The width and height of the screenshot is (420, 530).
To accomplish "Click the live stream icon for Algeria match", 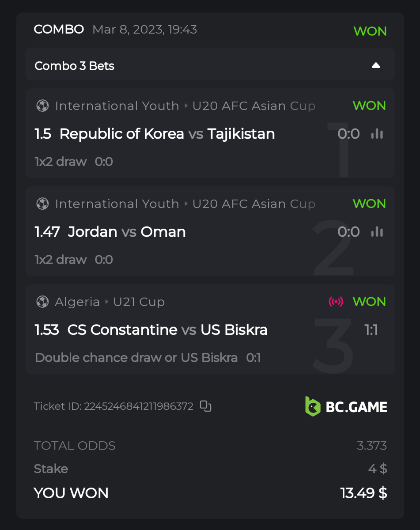I will [x=336, y=302].
